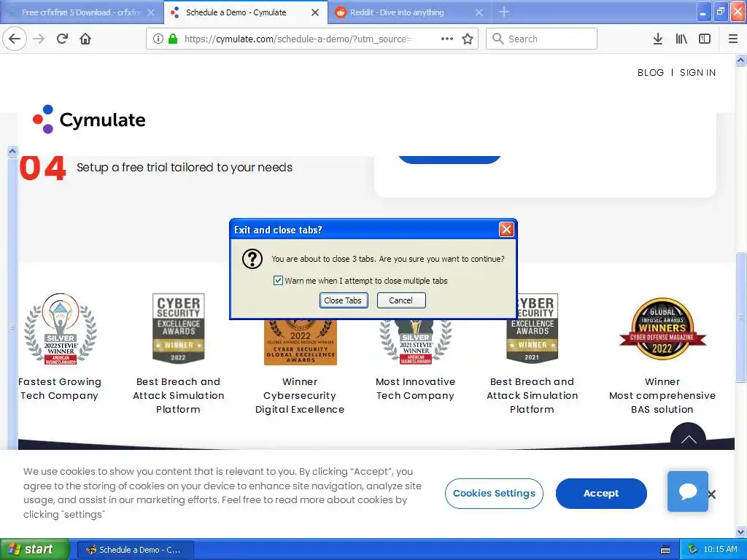Click the Close Tabs button
Image resolution: width=747 pixels, height=560 pixels.
point(343,300)
